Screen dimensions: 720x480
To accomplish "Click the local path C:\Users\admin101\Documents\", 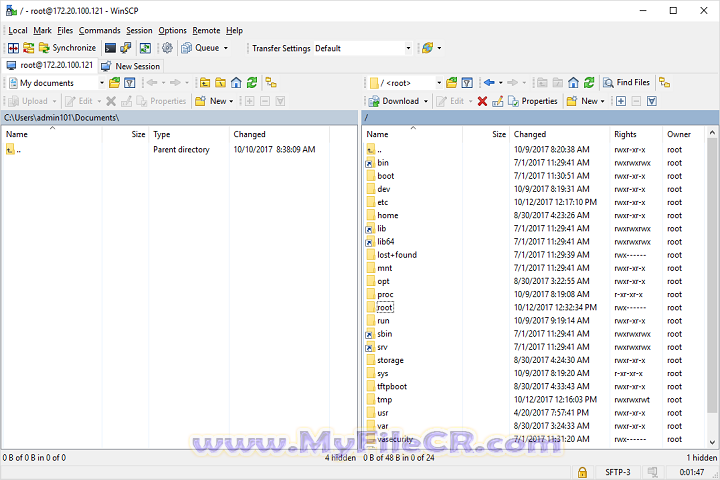I will [x=62, y=118].
